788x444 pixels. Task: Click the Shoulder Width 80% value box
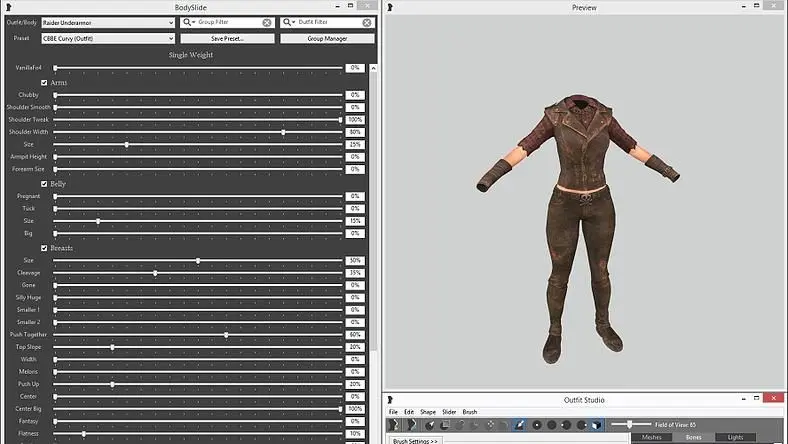click(355, 132)
